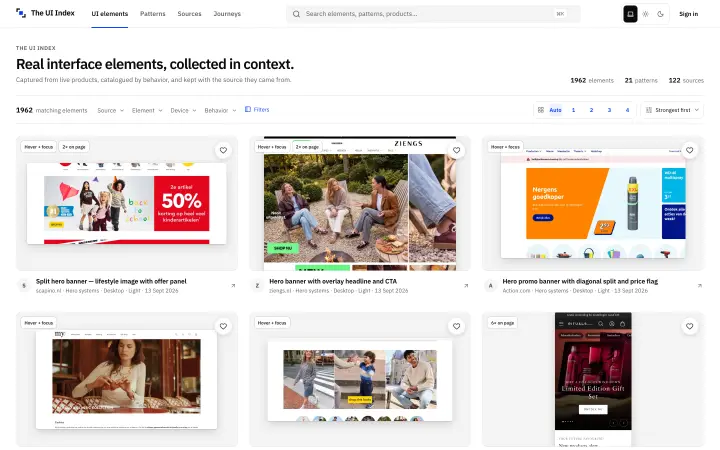Click 'Real interface elements, collected in context.' heading
The image size is (720, 450).
(155, 64)
